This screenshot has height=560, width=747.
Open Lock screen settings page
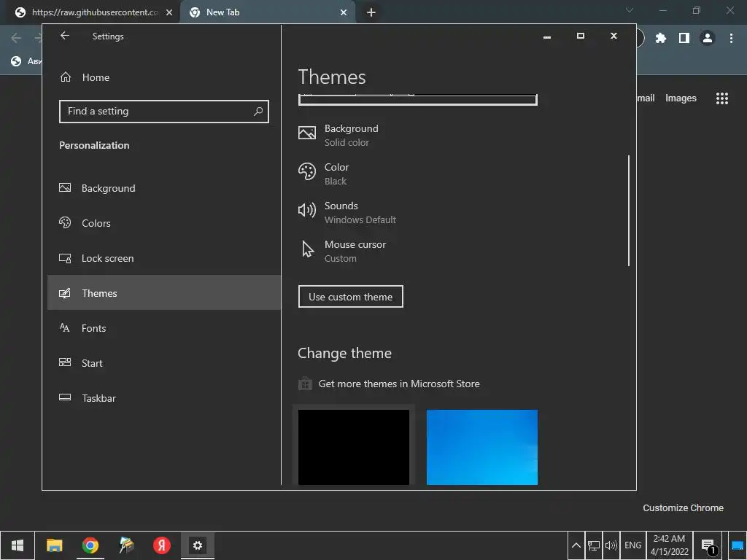coord(164,258)
